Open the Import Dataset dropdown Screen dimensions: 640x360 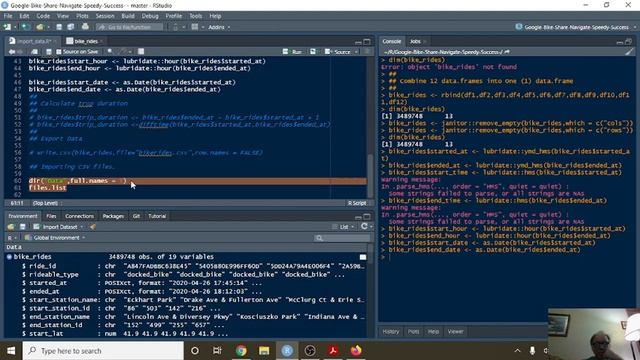pos(58,227)
